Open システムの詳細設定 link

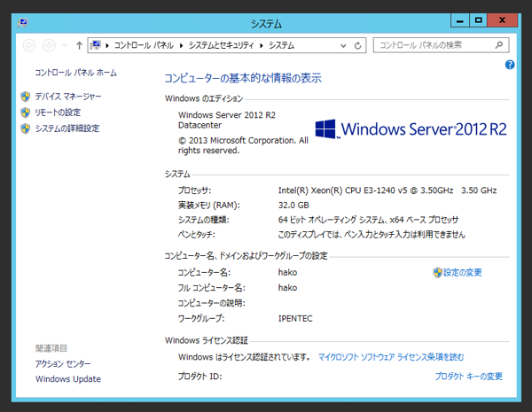click(67, 128)
